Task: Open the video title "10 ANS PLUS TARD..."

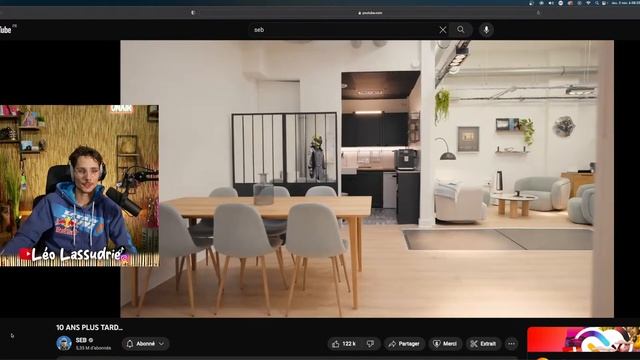Action: [89, 327]
